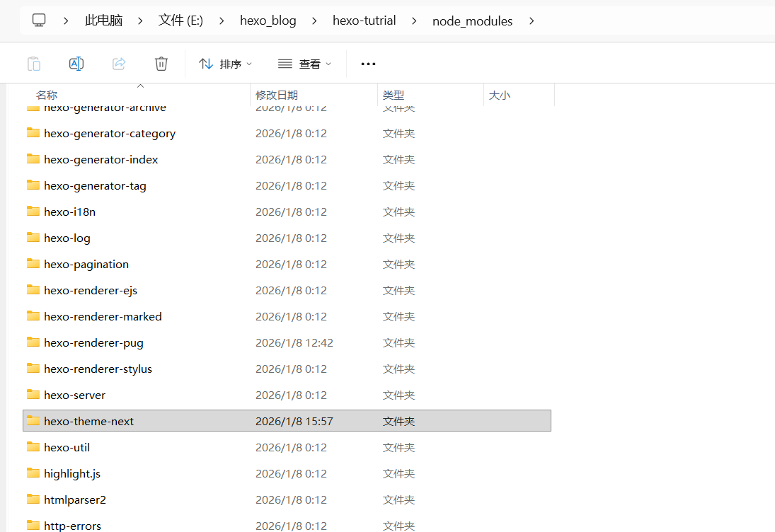This screenshot has width=775, height=532.
Task: Open the three-dot more options menu
Action: pyautogui.click(x=368, y=64)
